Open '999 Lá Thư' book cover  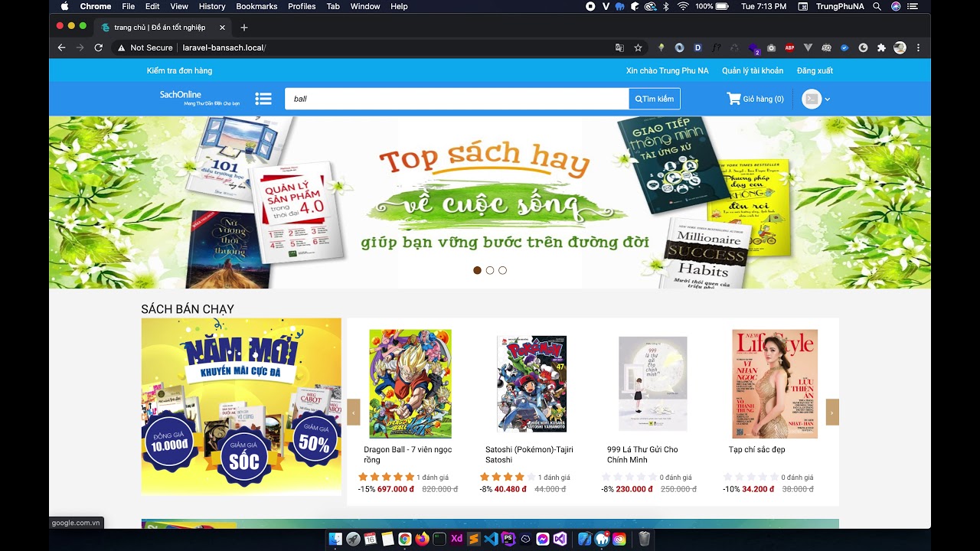653,383
